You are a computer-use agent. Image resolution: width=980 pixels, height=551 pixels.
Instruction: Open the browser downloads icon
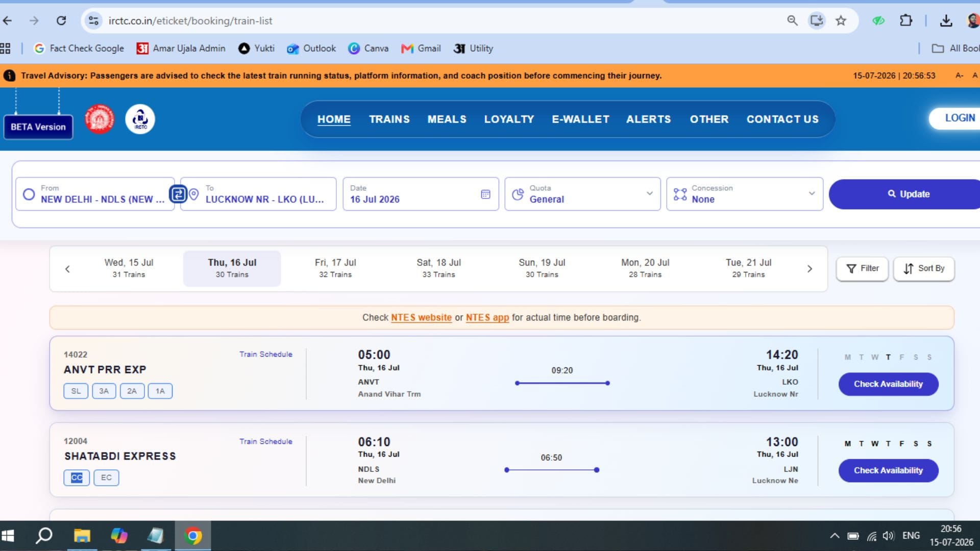(x=946, y=20)
